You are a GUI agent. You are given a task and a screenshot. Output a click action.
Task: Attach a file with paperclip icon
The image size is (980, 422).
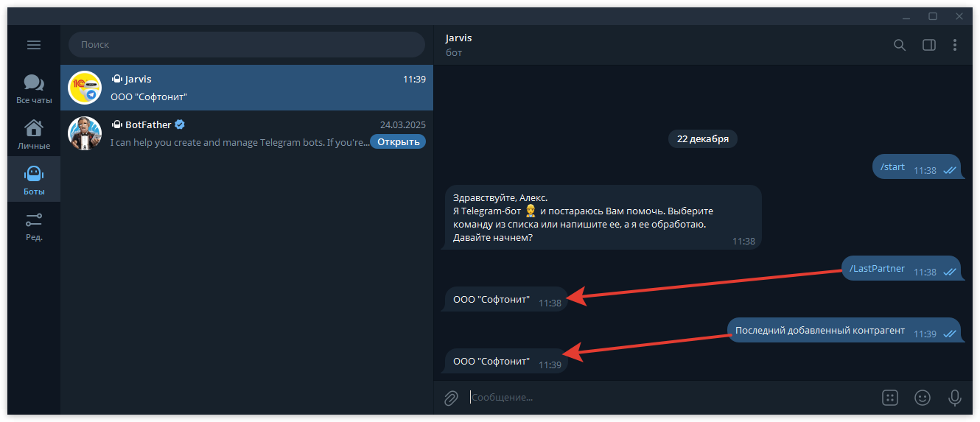[x=451, y=398]
